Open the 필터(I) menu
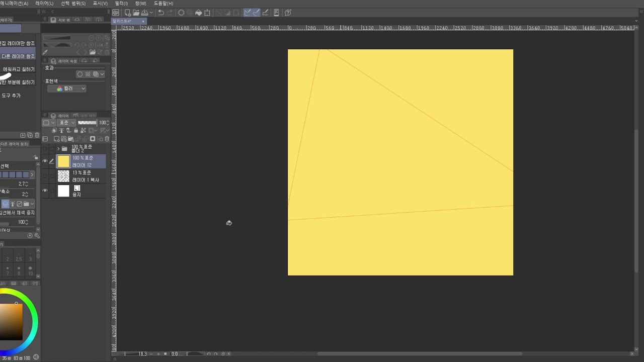Image resolution: width=644 pixels, height=362 pixels. click(121, 3)
